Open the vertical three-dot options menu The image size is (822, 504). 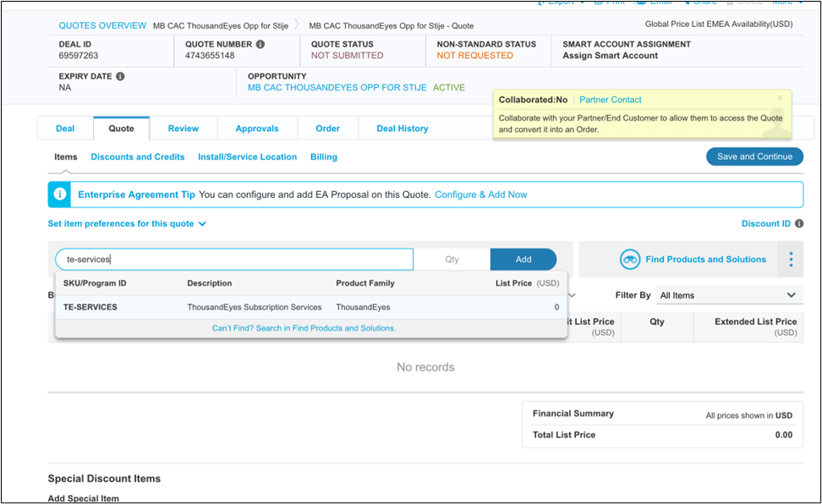[791, 259]
